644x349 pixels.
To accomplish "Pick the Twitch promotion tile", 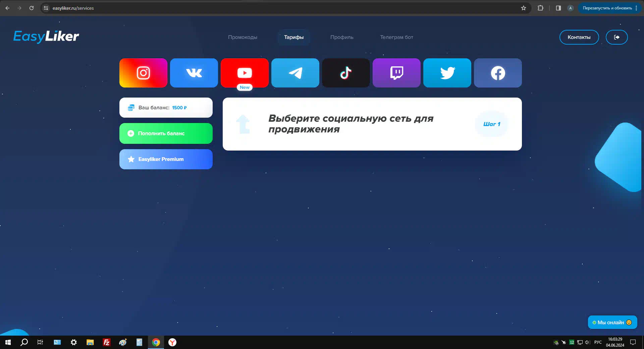I will coord(396,73).
